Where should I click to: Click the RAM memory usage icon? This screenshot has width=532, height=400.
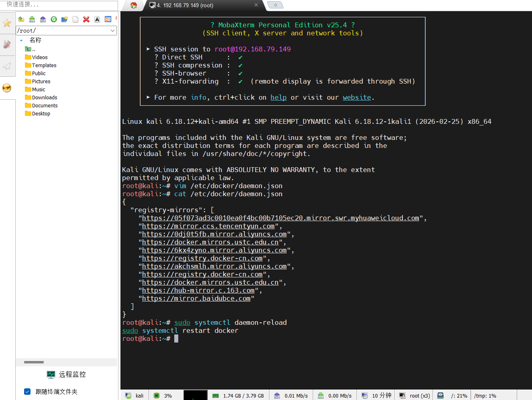216,396
